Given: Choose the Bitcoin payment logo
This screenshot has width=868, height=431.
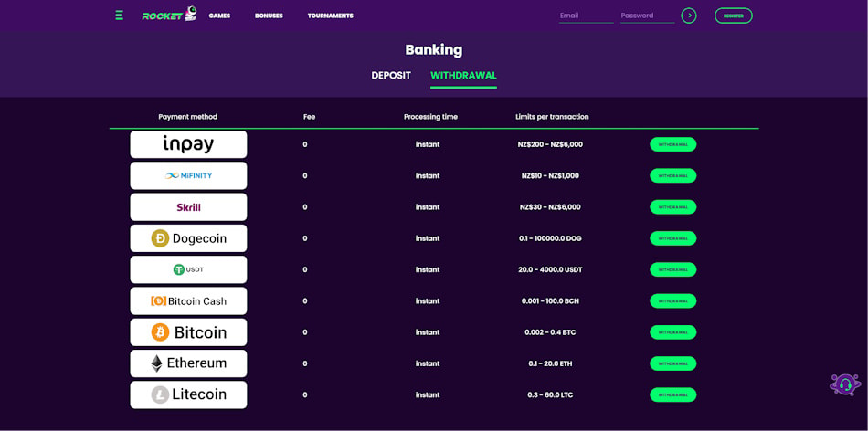Looking at the screenshot, I should (188, 332).
